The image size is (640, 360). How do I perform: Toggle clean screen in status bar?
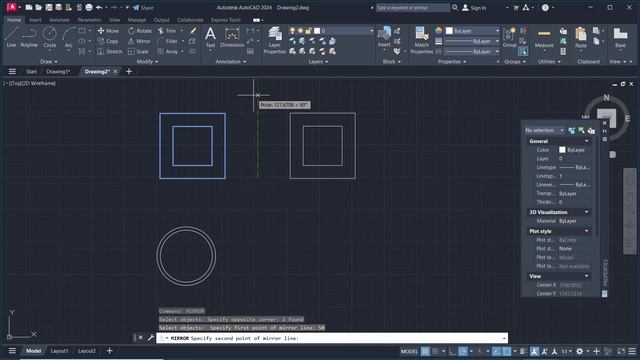tap(621, 351)
